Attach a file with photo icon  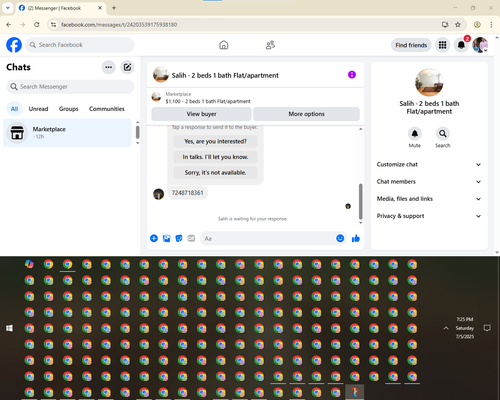point(166,238)
